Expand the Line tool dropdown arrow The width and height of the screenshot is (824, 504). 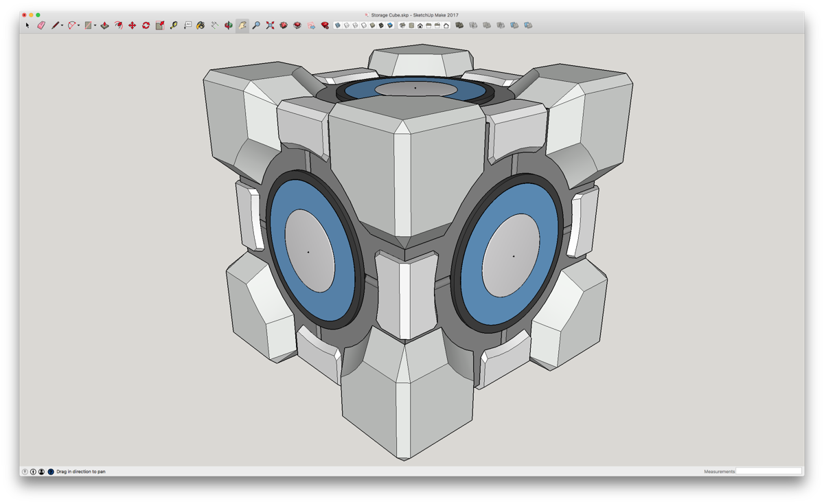[62, 25]
